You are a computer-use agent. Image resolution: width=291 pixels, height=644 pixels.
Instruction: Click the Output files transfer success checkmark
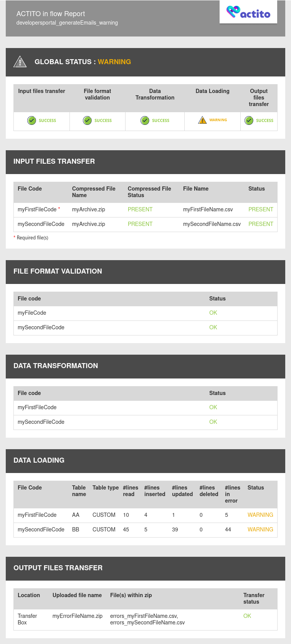249,121
